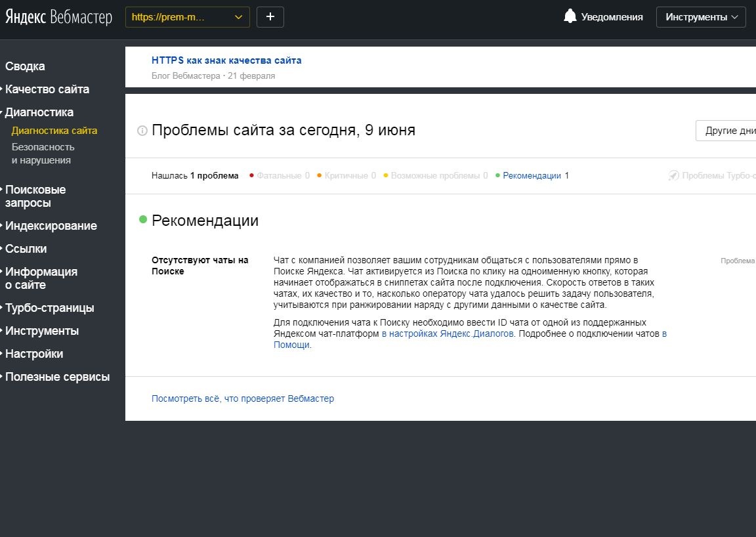Open the HTTPS как знак качества сайта article
Screen dimensions: 756x537
(x=226, y=60)
